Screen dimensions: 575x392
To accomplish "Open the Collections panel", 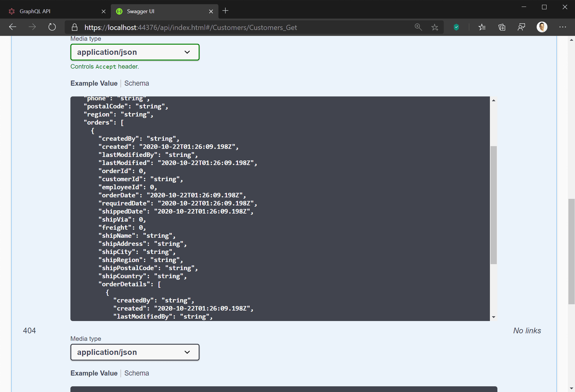I will (502, 27).
